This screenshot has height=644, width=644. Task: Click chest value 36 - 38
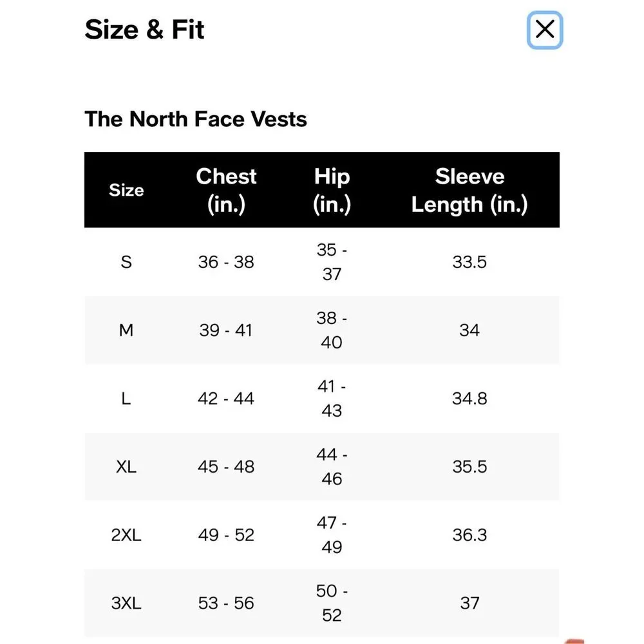tap(226, 262)
